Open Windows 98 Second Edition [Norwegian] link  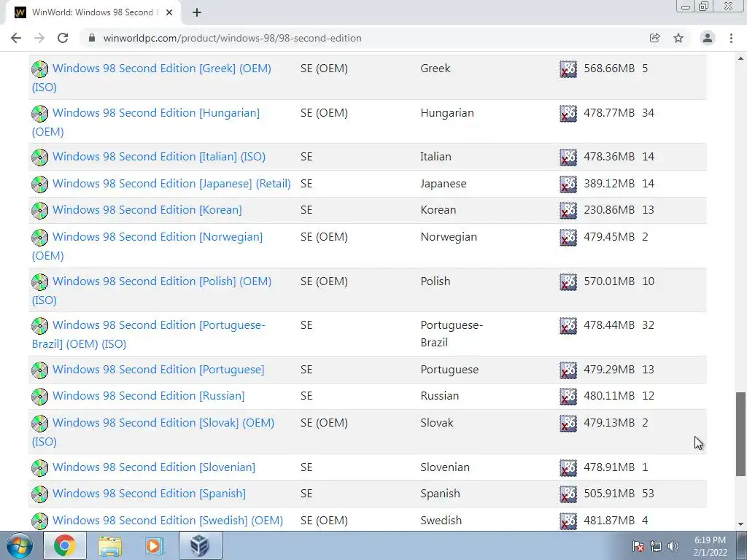point(158,237)
